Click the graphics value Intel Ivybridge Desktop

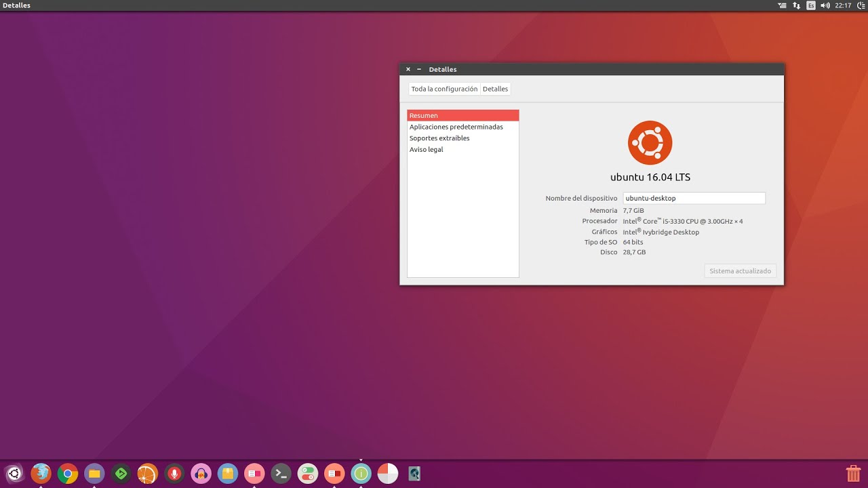coord(661,232)
